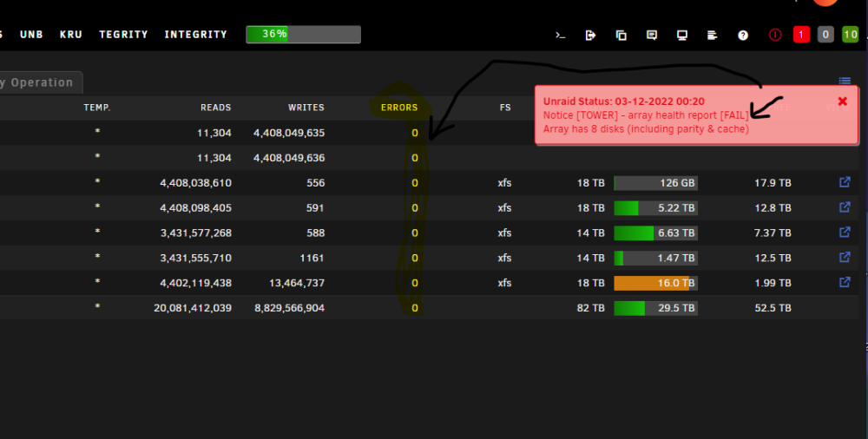This screenshot has height=439, width=868.
Task: Select reads value 3,431,555,710
Action: 195,258
